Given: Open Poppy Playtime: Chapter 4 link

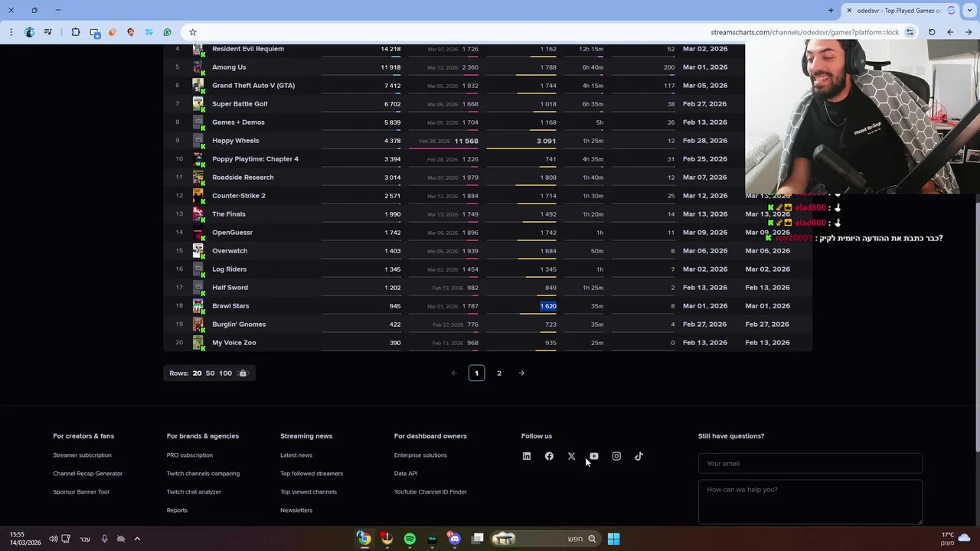Looking at the screenshot, I should tap(255, 159).
